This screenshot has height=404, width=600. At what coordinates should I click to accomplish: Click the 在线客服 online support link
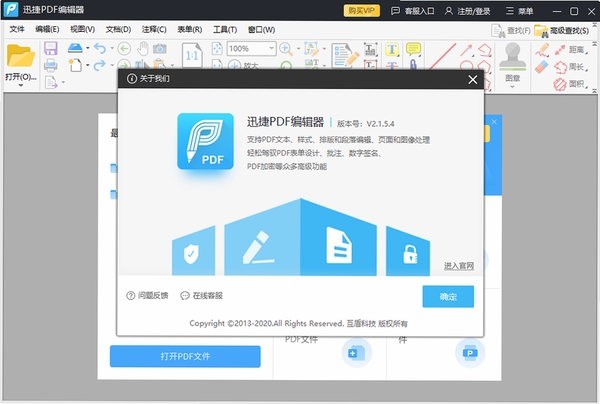point(202,295)
